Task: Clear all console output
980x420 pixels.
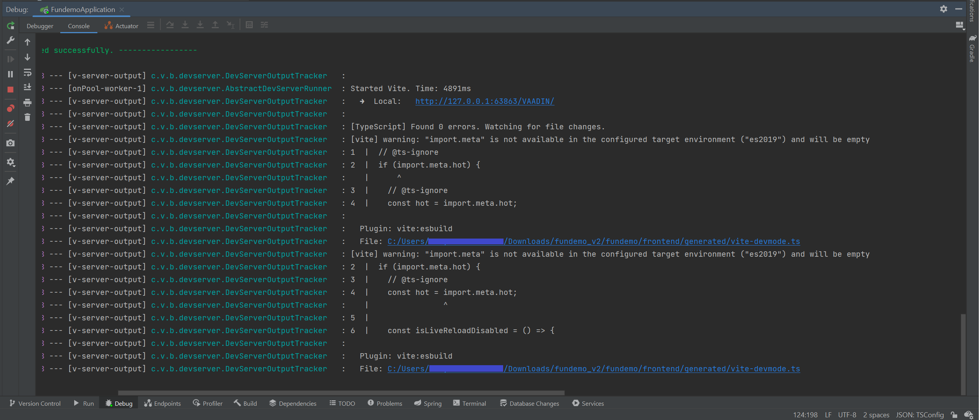Action: pyautogui.click(x=27, y=117)
